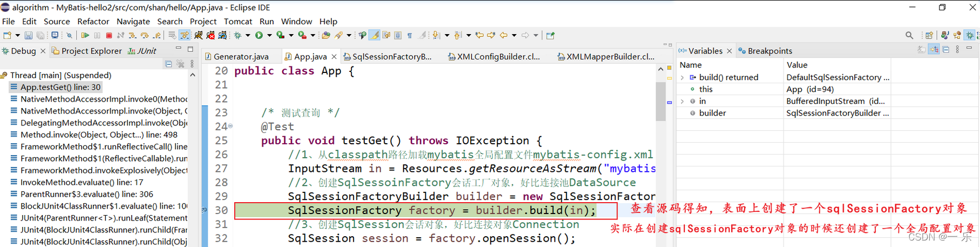The width and height of the screenshot is (980, 247).
Task: Click Collapse All in Variables view
Action: (x=946, y=49)
